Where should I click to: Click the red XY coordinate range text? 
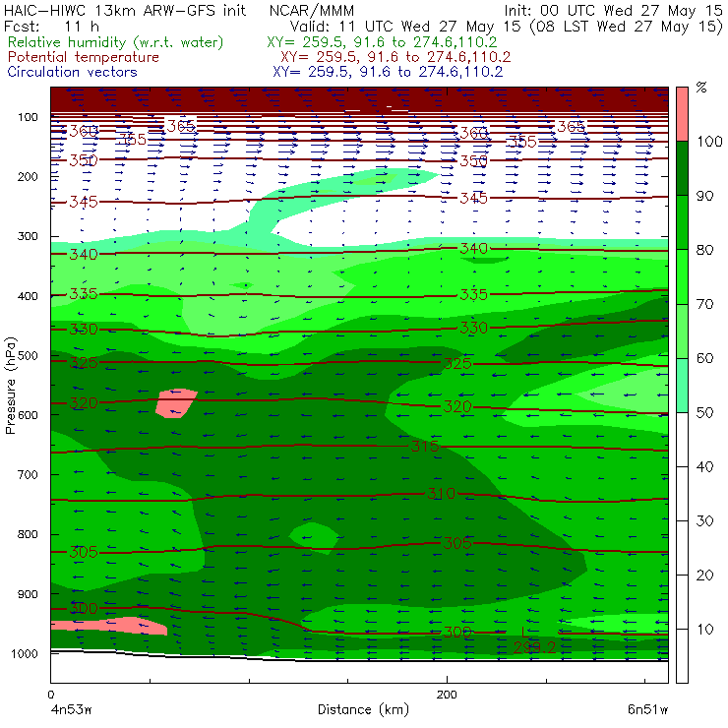tap(395, 57)
